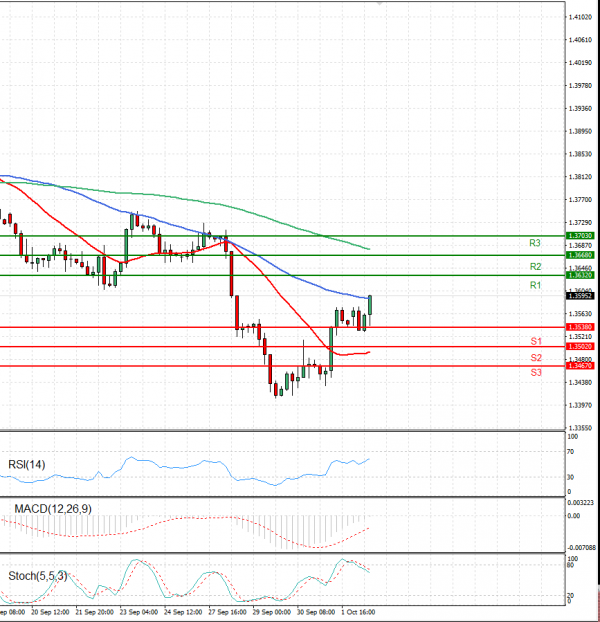
Task: Click the 1.35630 price axis value
Action: point(580,314)
